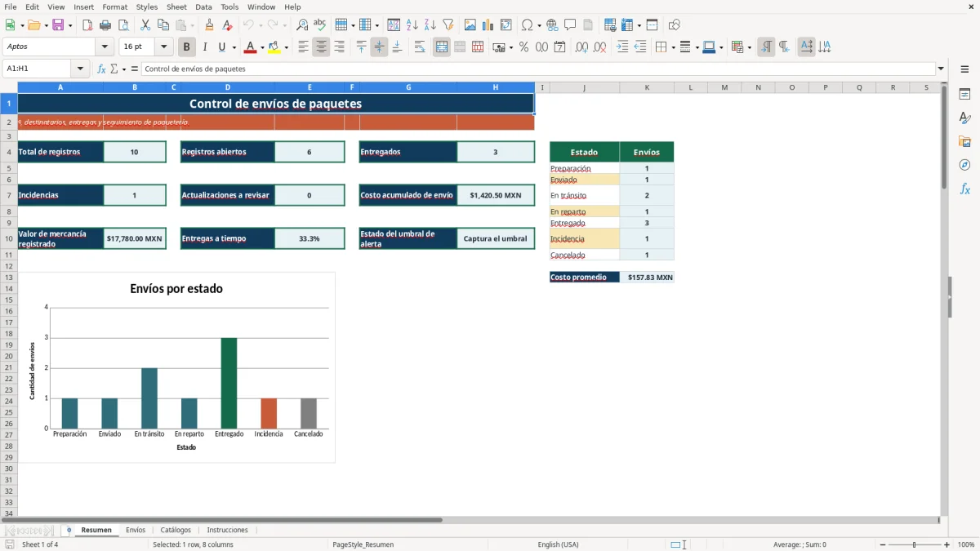Clone formatting with the paintbrush icon
The width and height of the screenshot is (980, 551).
coord(210,25)
